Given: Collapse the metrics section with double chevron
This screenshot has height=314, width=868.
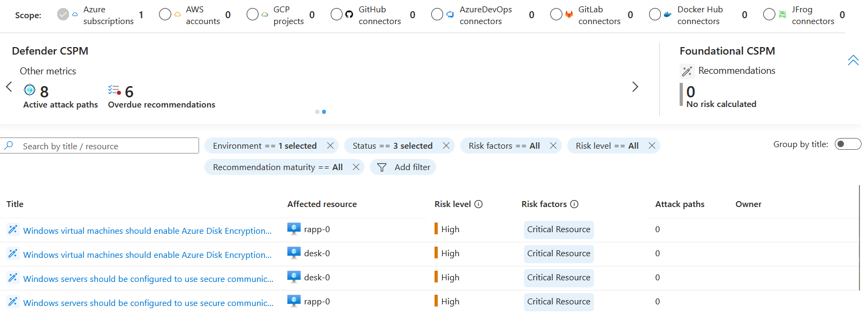Looking at the screenshot, I should coord(853,60).
